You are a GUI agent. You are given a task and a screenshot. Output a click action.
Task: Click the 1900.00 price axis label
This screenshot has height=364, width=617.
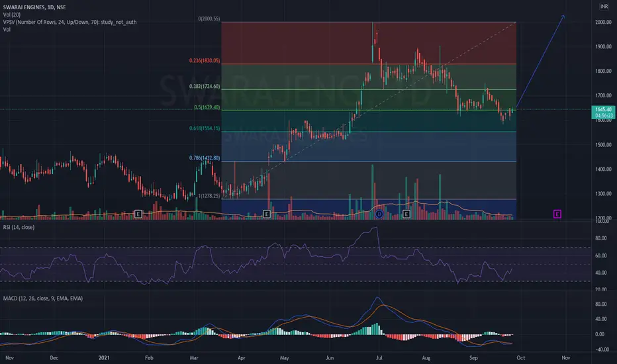coord(603,47)
